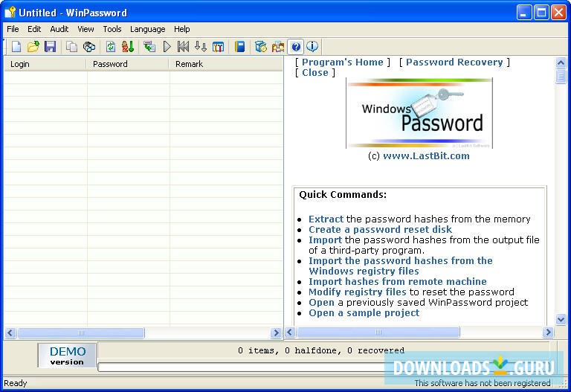Click the users people icon in toolbar

(x=278, y=47)
